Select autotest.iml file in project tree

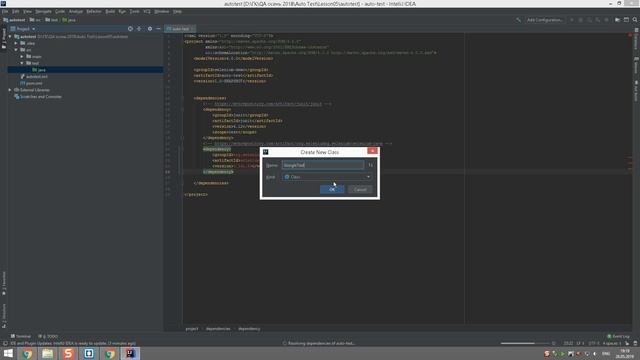[34, 76]
